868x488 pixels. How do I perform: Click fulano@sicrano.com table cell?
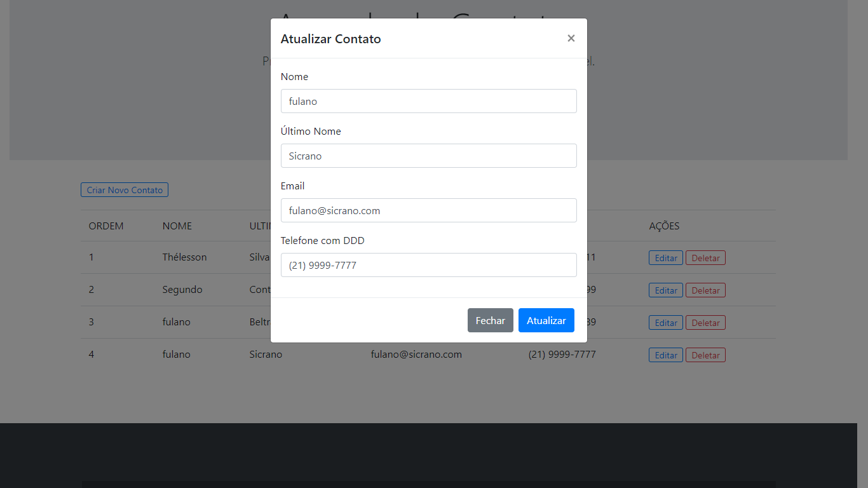coord(416,354)
